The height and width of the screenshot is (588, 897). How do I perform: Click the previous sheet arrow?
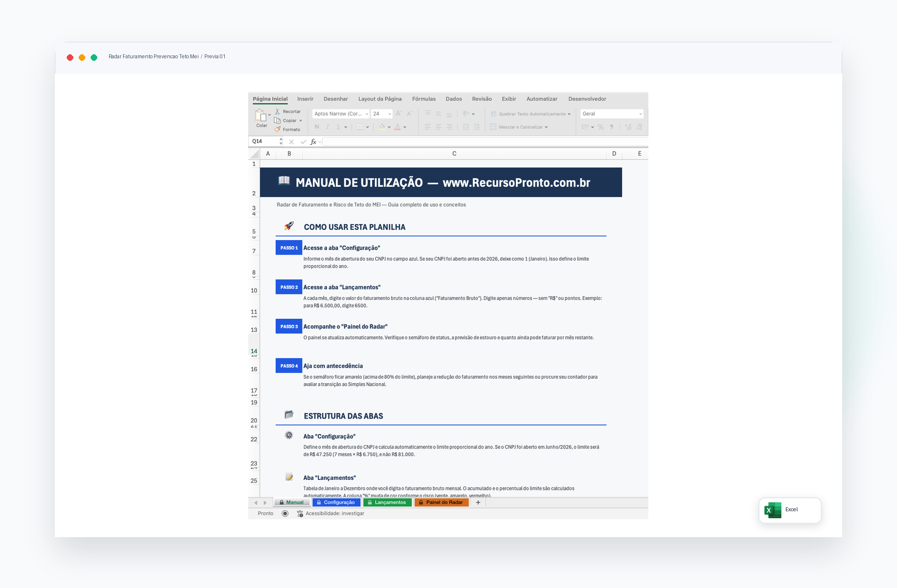(x=256, y=503)
